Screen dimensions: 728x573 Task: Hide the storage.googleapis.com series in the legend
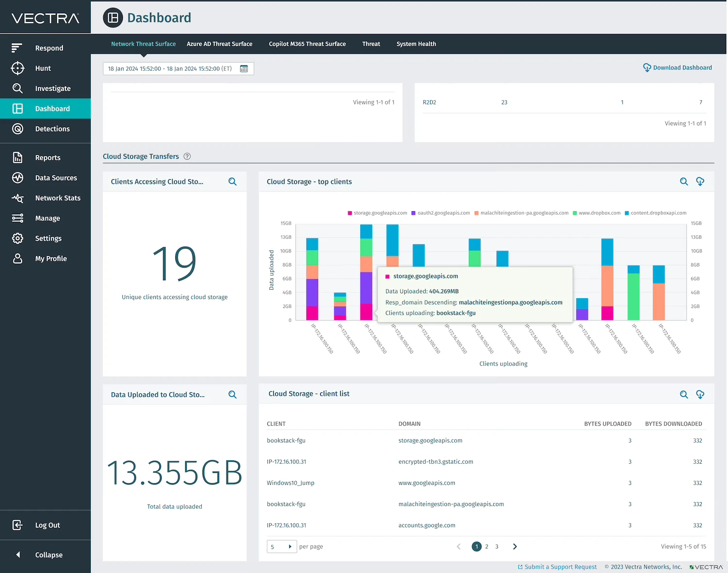tap(378, 213)
